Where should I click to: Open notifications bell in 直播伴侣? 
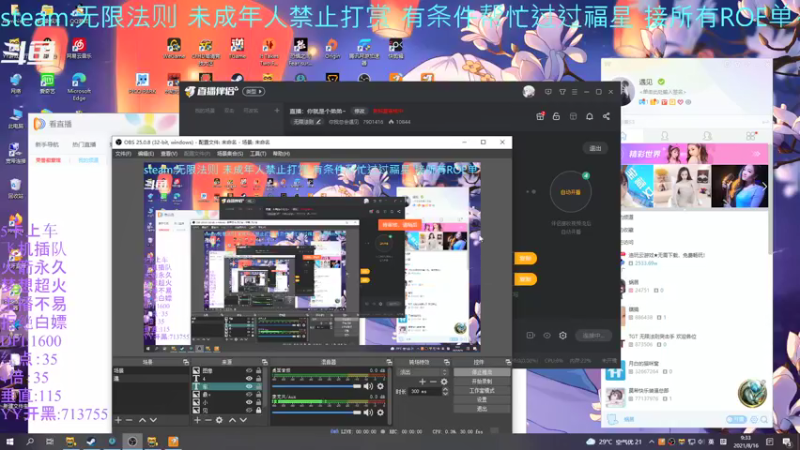click(x=589, y=116)
